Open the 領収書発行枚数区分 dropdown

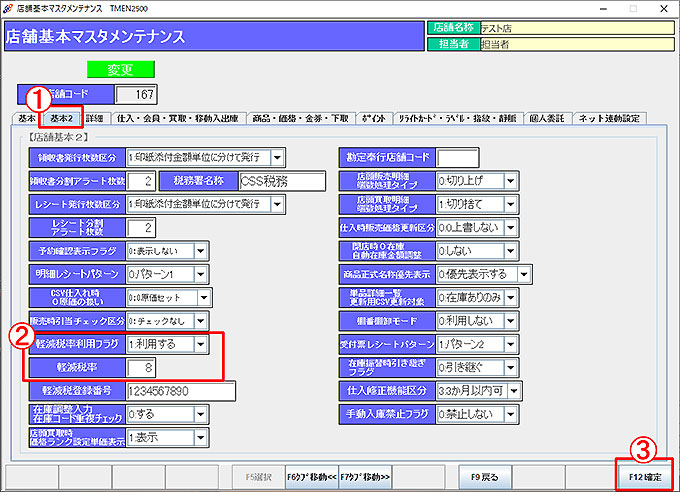(x=277, y=157)
